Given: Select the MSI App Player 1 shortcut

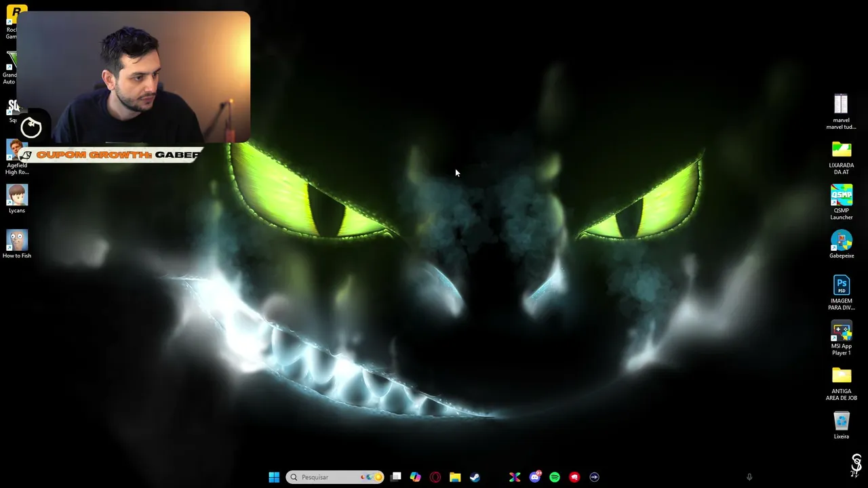Looking at the screenshot, I should (x=841, y=338).
